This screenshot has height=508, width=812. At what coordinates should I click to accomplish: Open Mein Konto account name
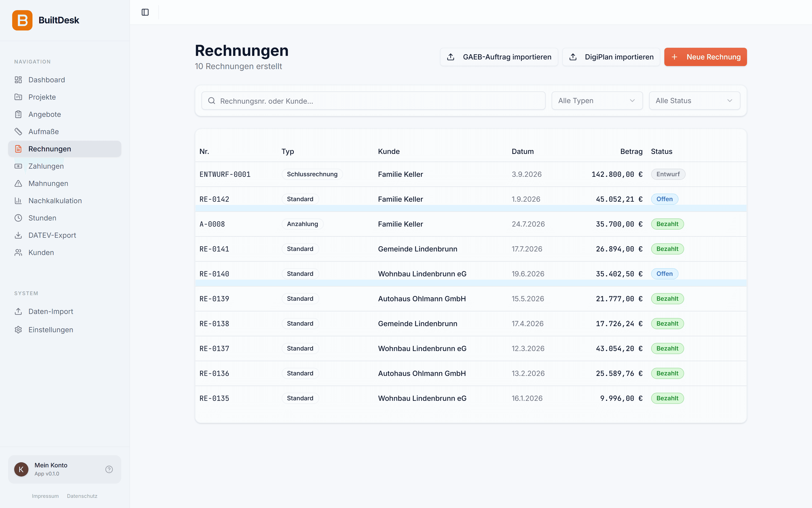51,465
